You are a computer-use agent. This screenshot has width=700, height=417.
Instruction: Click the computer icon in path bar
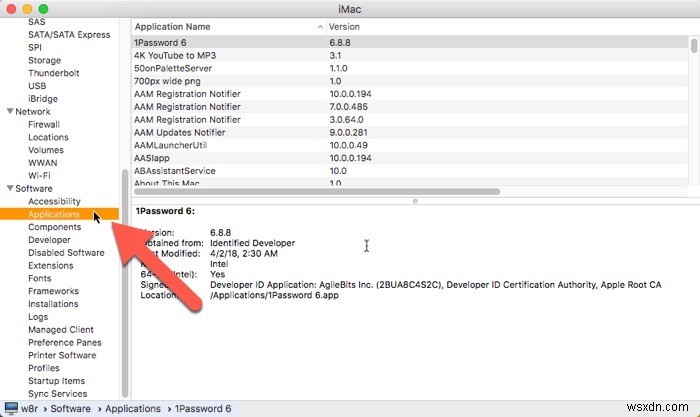point(11,408)
